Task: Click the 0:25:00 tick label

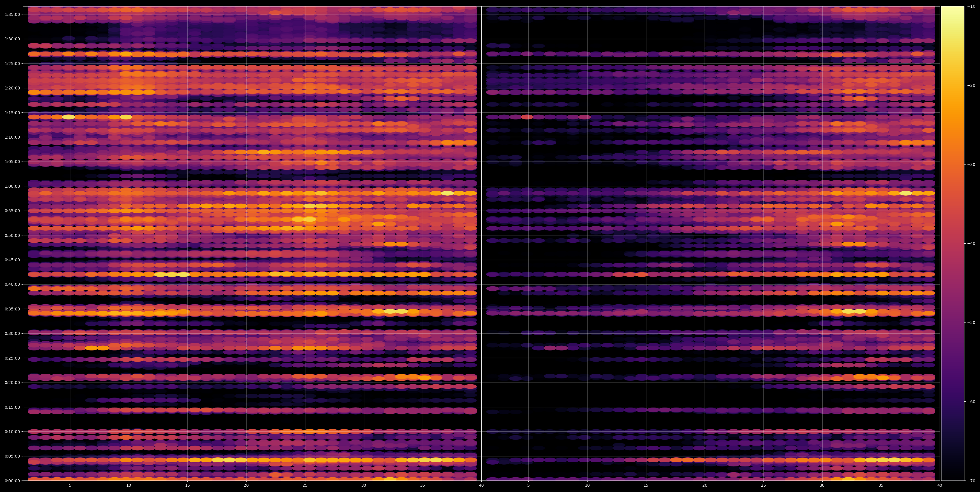Action: coord(13,358)
